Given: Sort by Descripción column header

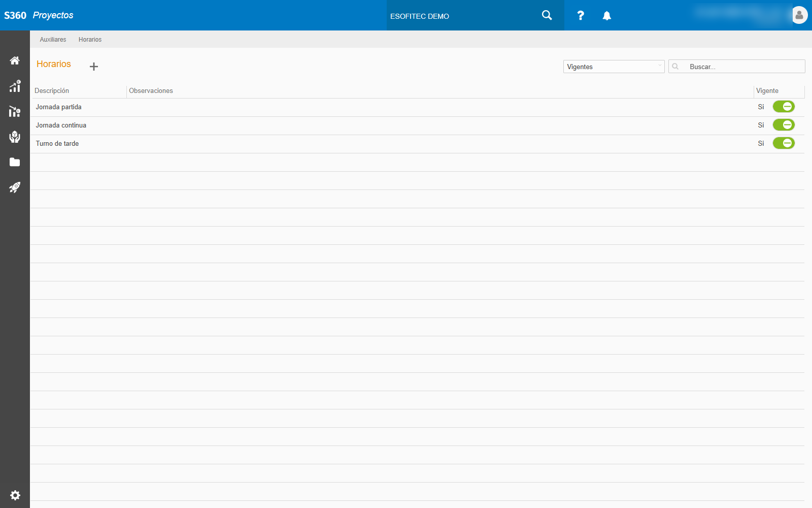Looking at the screenshot, I should tap(52, 91).
